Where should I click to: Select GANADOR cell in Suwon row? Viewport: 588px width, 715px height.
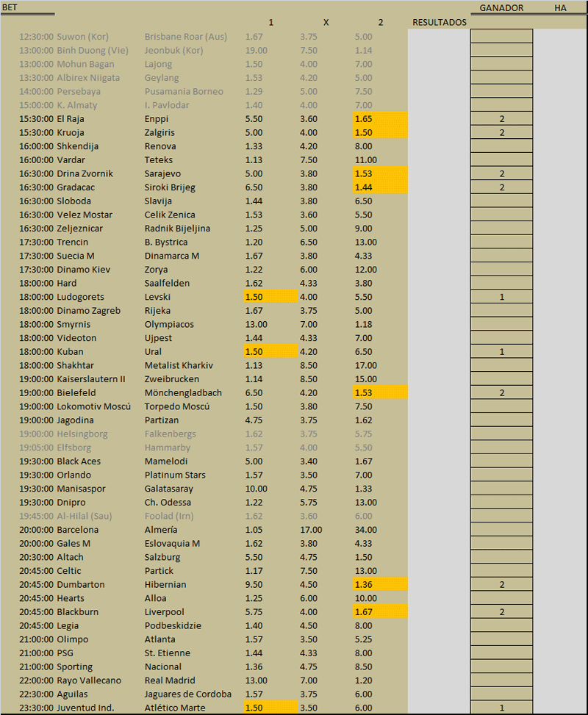coord(502,36)
